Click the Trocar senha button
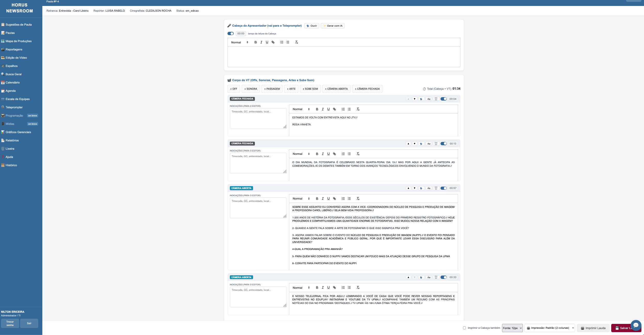644x335 pixels. point(10,323)
